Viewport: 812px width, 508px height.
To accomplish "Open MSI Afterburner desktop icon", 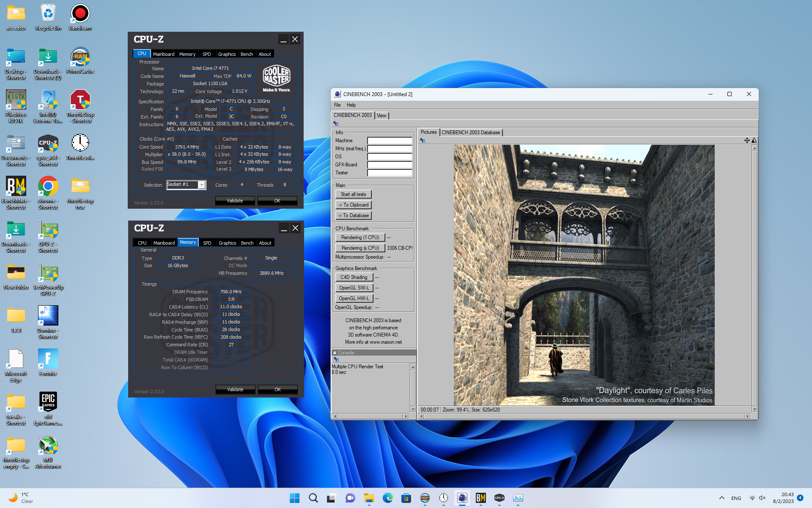I will click(x=48, y=452).
